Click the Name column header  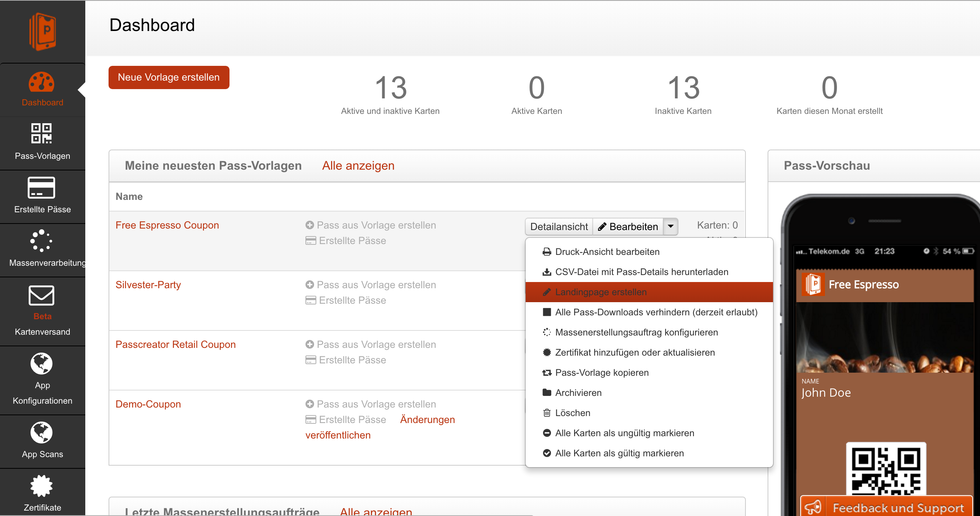click(129, 196)
